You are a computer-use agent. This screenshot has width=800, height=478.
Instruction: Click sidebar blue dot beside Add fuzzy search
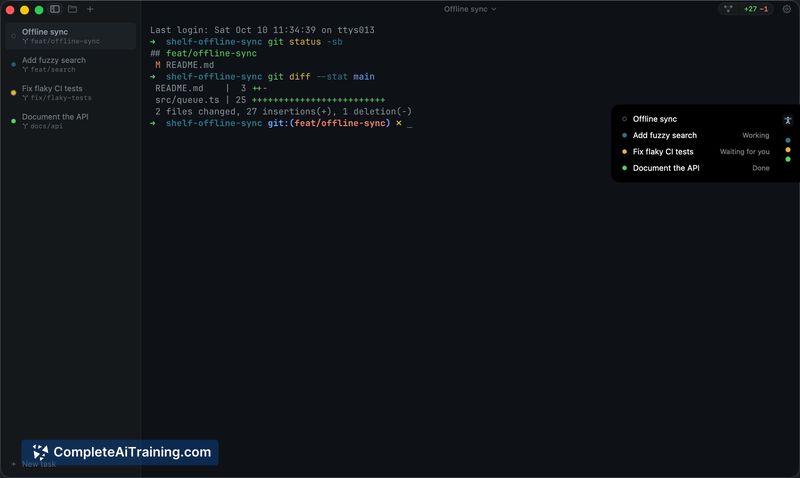click(x=13, y=64)
